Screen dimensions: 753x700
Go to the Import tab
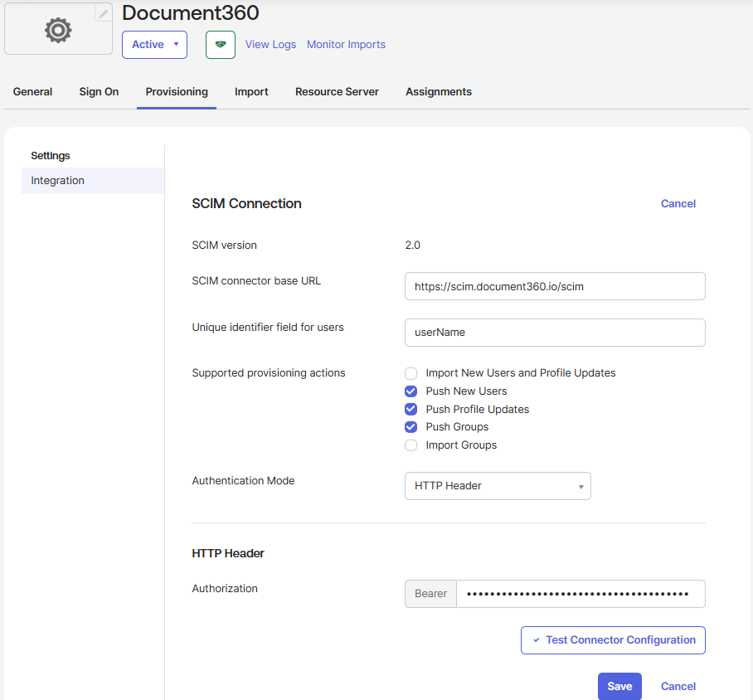[251, 91]
